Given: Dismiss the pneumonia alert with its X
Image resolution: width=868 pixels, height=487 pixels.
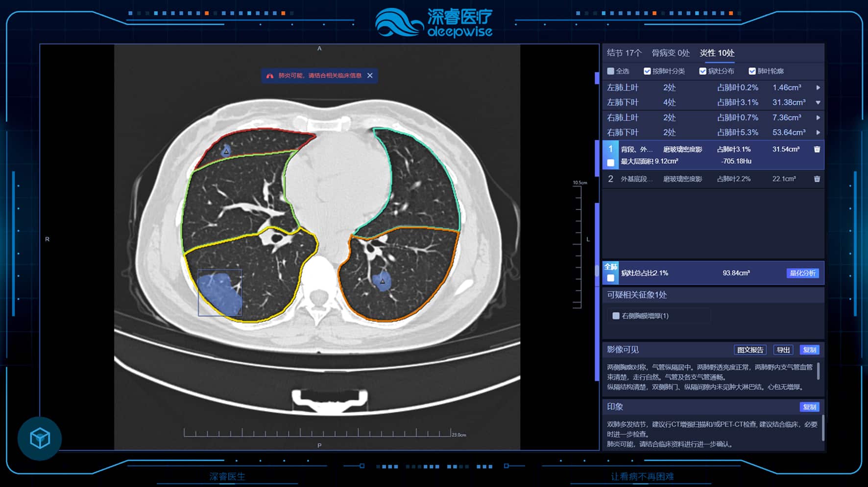Looking at the screenshot, I should 370,75.
